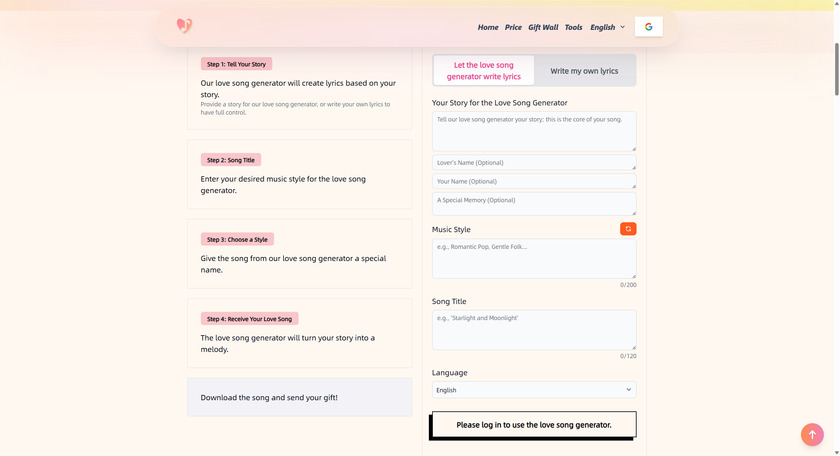Click the Lover's Name optional field
Screen dimensions: 840x456
[534, 162]
